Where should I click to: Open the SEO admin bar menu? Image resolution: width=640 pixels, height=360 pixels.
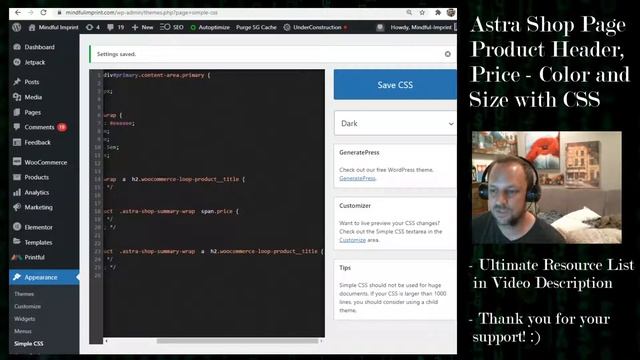[172, 27]
